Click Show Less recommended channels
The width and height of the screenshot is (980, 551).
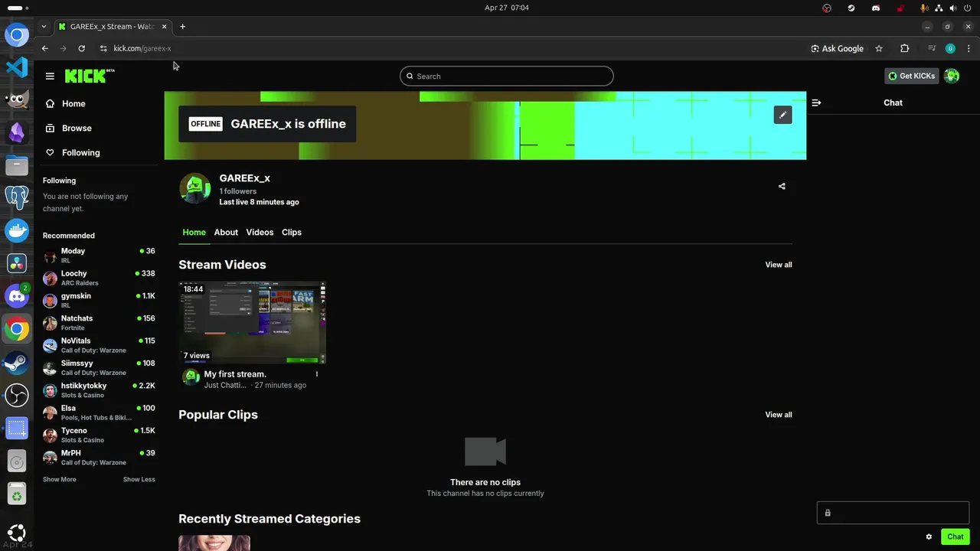point(139,480)
